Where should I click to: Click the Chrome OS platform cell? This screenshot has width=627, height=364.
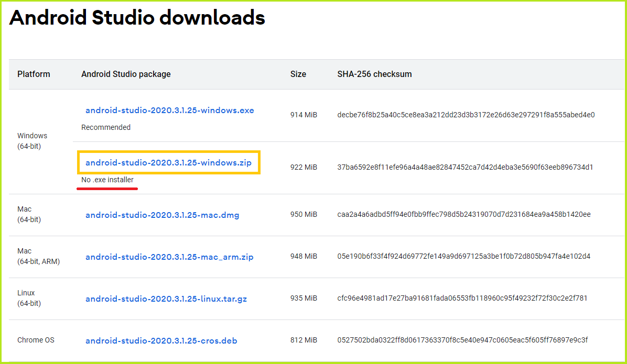point(36,340)
